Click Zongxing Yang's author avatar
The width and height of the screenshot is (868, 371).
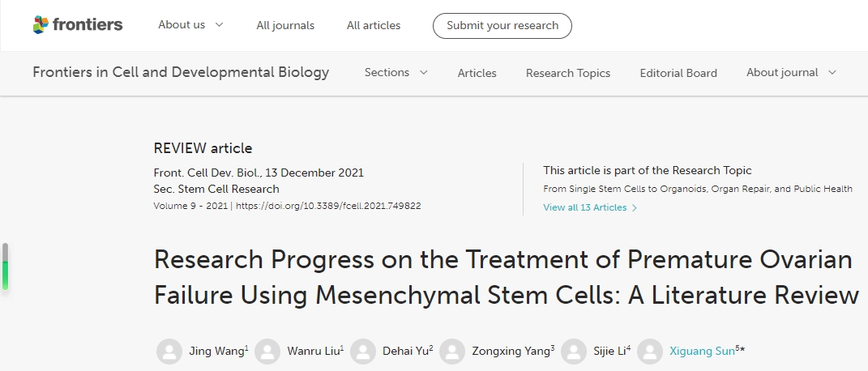point(452,352)
